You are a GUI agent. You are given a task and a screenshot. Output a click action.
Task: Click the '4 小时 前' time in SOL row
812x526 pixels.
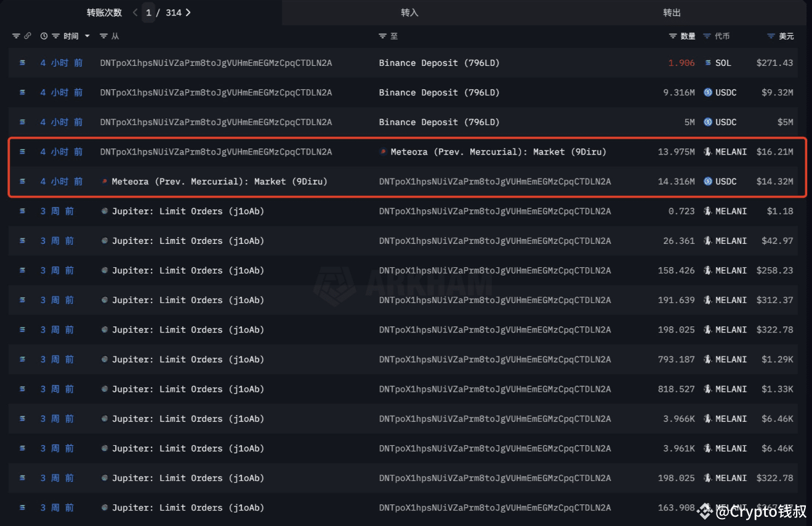click(x=62, y=63)
